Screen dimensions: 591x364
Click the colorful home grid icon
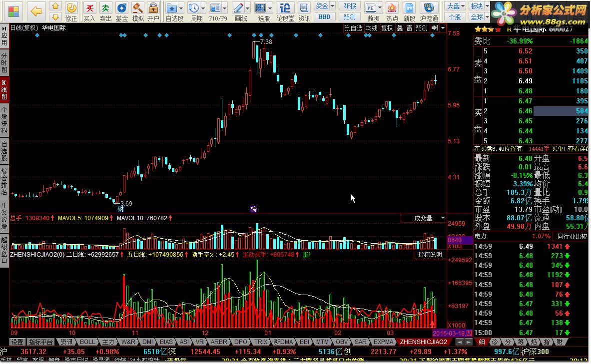13,11
